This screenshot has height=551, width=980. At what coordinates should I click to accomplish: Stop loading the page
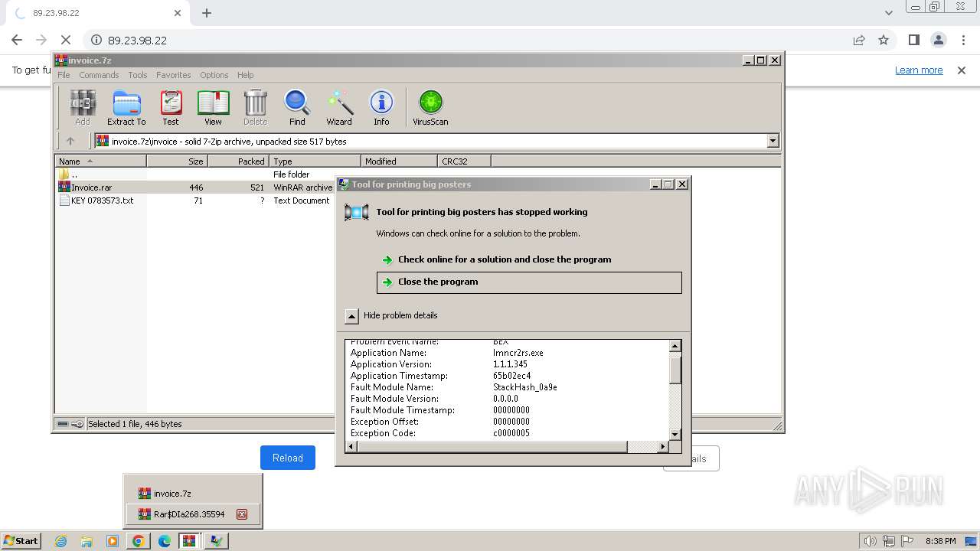click(x=66, y=40)
